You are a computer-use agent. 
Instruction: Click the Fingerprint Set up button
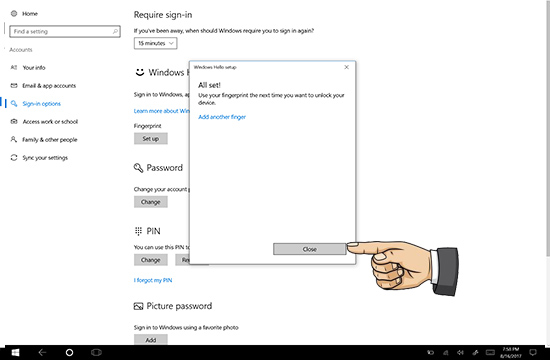pyautogui.click(x=150, y=139)
